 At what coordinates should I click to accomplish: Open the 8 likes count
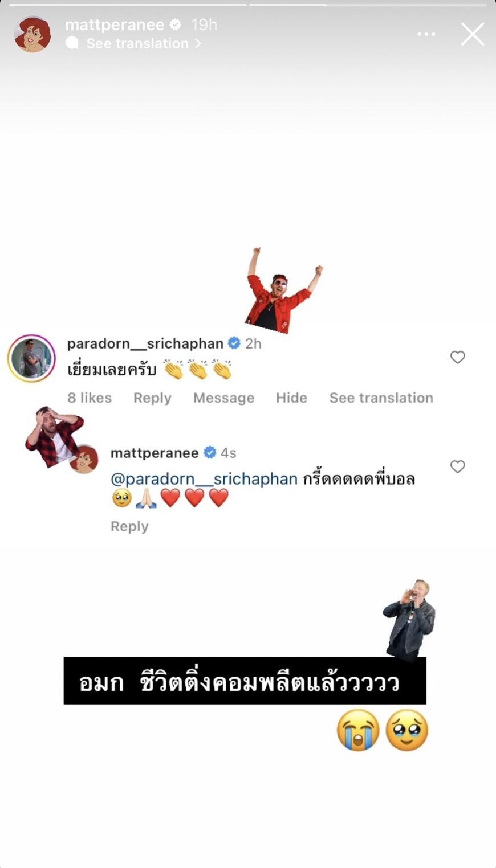click(x=90, y=398)
